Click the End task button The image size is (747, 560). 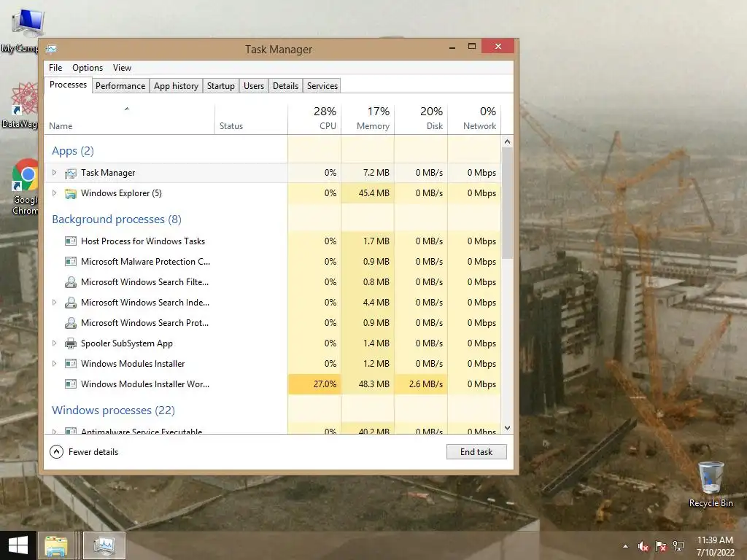[x=476, y=452]
